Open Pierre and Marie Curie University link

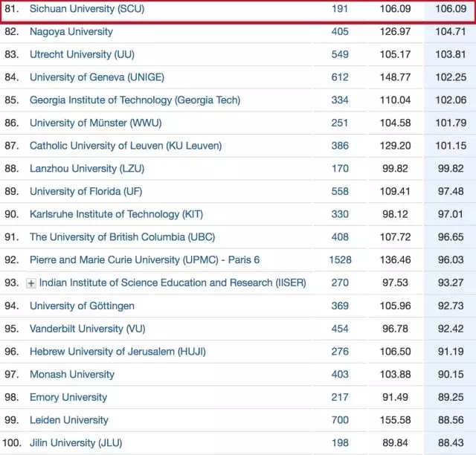coord(144,259)
